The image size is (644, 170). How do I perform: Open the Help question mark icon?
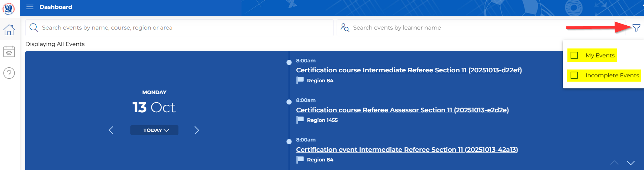coord(9,73)
